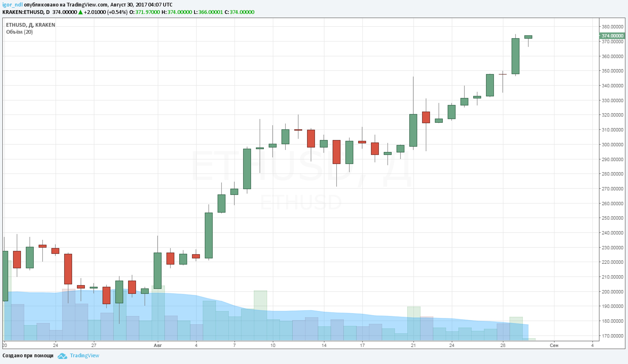Click the green 374.00000 current price label
The height and width of the screenshot is (364, 628).
(612, 36)
